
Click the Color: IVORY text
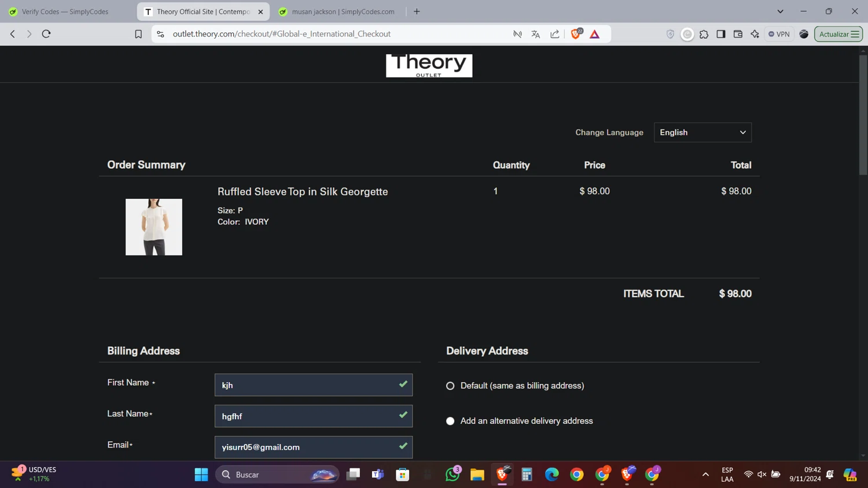243,222
